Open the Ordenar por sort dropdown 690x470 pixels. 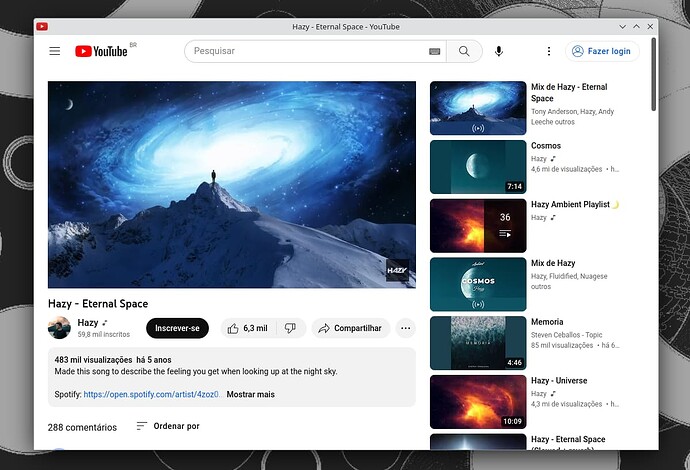(168, 426)
